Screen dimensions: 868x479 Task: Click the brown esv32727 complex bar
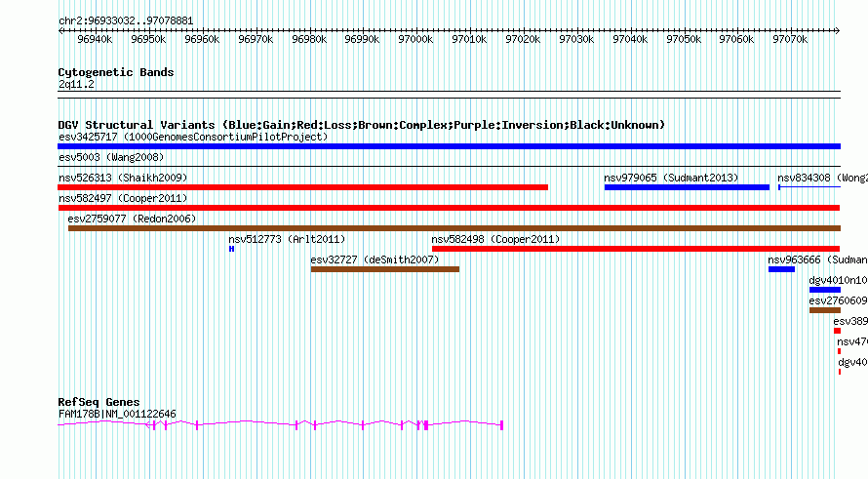tap(384, 269)
